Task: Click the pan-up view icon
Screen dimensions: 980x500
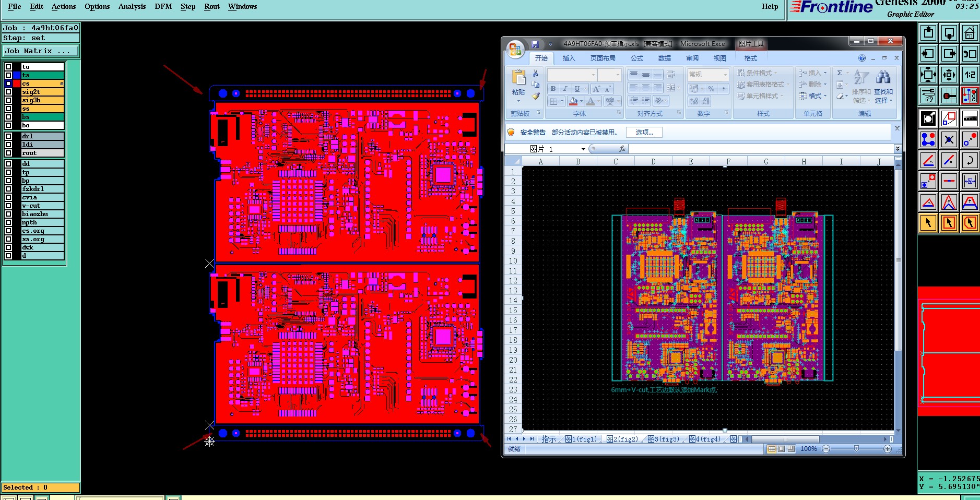Action: pyautogui.click(x=928, y=33)
